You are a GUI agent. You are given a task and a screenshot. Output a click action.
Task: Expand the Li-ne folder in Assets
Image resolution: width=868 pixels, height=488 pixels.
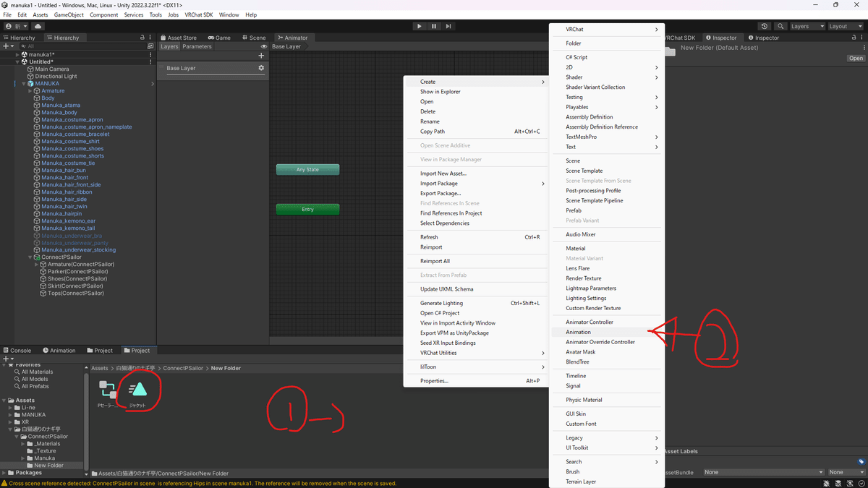coord(11,408)
